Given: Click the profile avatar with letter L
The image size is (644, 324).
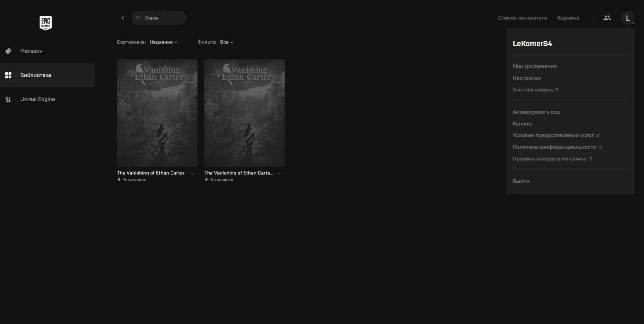Looking at the screenshot, I should click(x=628, y=18).
